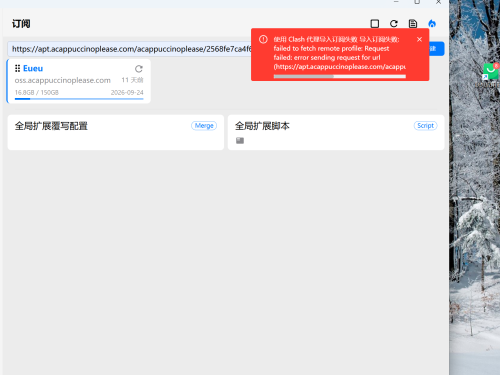Click the Merge tag chip

click(x=204, y=126)
